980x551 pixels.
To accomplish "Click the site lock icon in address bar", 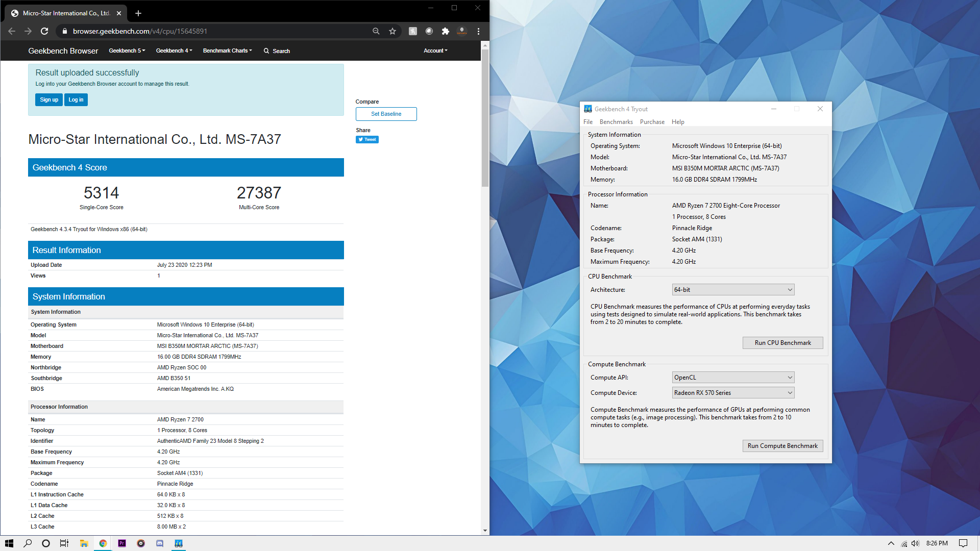I will click(64, 31).
